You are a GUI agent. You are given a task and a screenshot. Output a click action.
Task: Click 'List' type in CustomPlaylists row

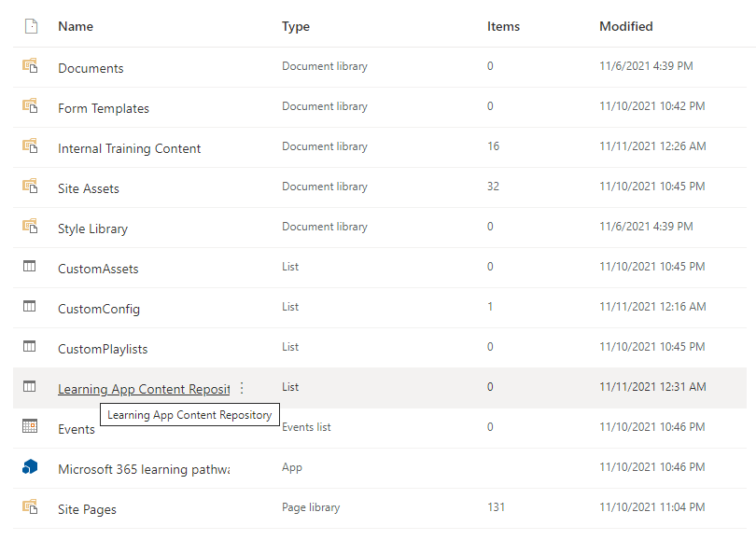290,347
